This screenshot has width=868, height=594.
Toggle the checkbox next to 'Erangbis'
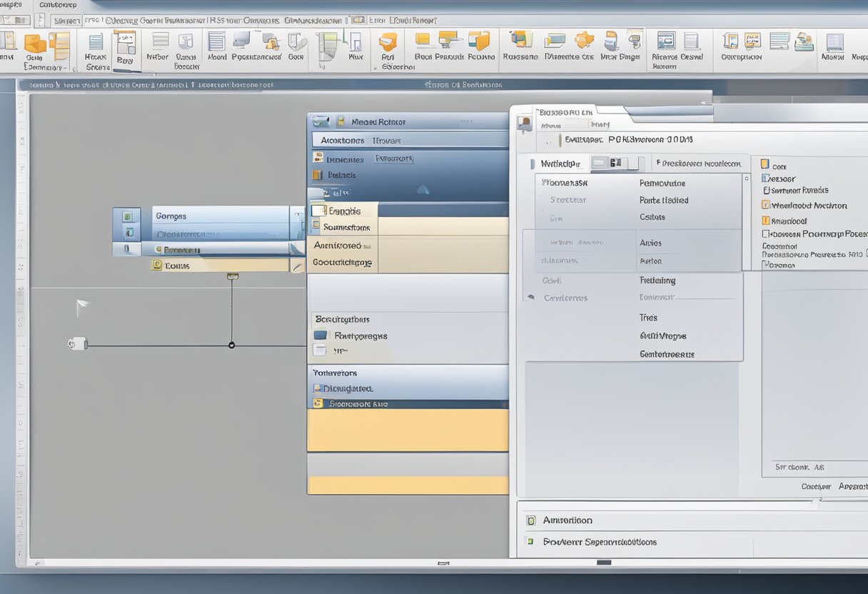318,211
